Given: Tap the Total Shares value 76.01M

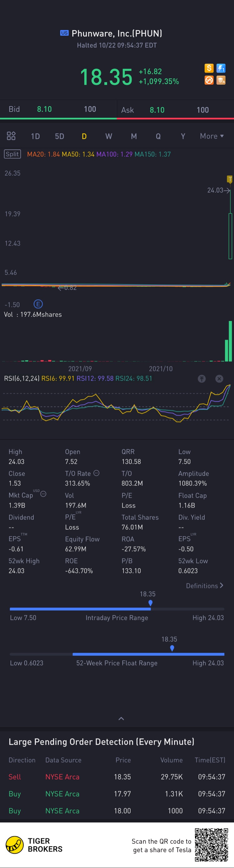Looking at the screenshot, I should (x=132, y=527).
